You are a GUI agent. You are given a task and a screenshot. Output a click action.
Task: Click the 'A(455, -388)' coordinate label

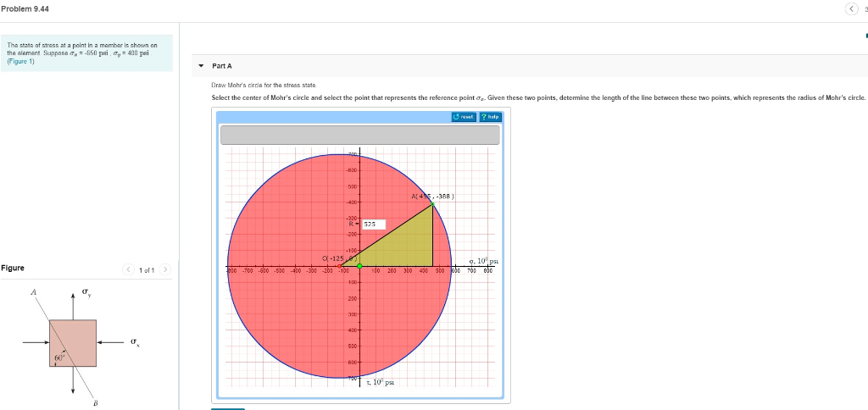pos(433,196)
